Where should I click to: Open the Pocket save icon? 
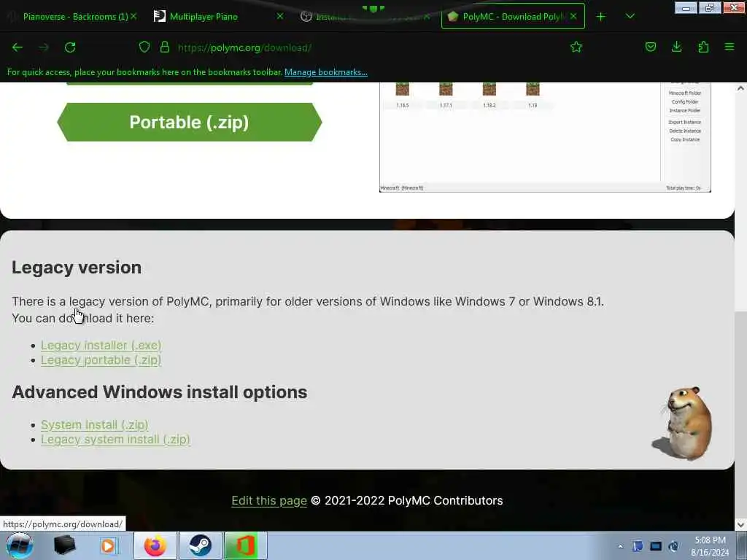(x=650, y=47)
